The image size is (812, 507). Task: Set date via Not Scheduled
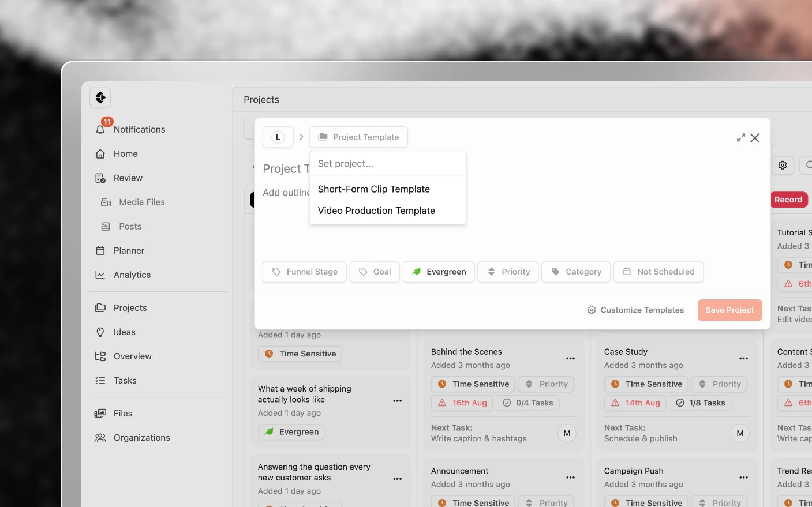[658, 272]
